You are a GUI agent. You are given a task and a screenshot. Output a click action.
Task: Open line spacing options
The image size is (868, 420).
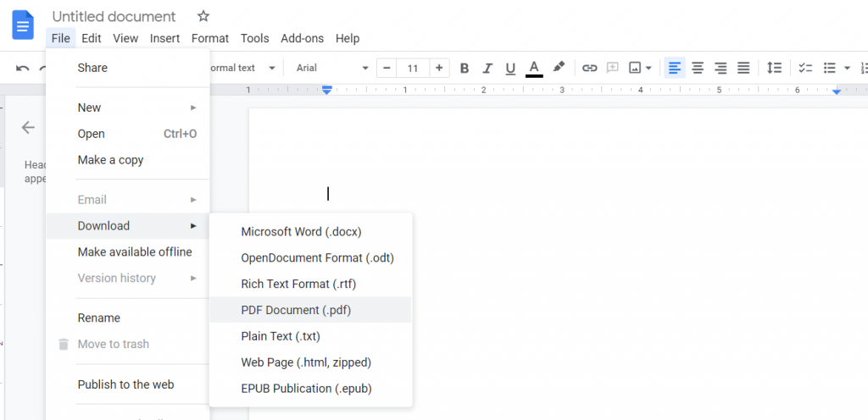[x=774, y=68]
